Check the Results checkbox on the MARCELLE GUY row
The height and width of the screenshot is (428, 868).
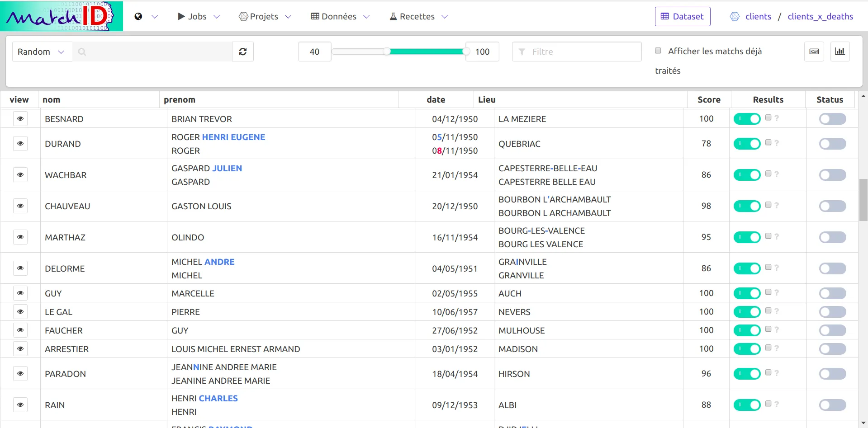[768, 292]
